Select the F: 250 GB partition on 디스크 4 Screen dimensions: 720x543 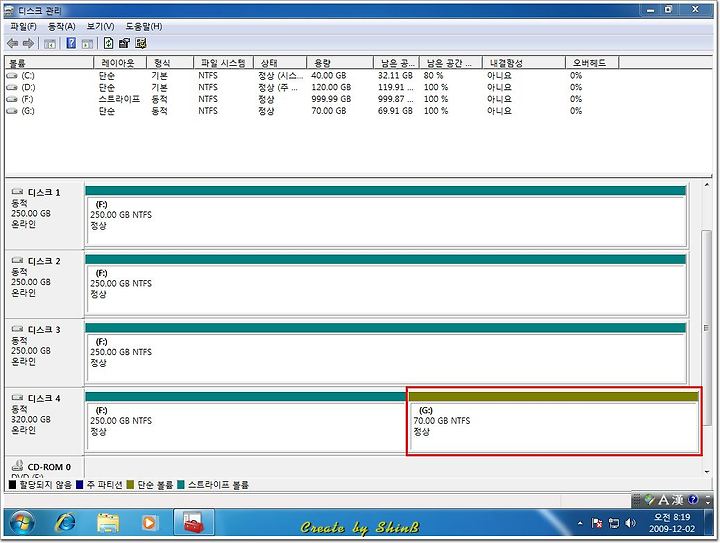246,422
